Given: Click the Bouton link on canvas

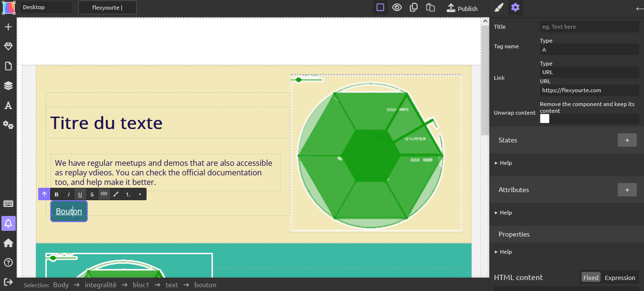Looking at the screenshot, I should (x=69, y=211).
